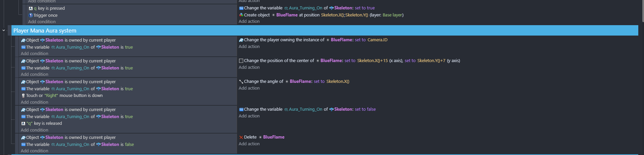Click the position icon of Change the position of center
Image resolution: width=644 pixels, height=155 pixels.
(x=241, y=61)
